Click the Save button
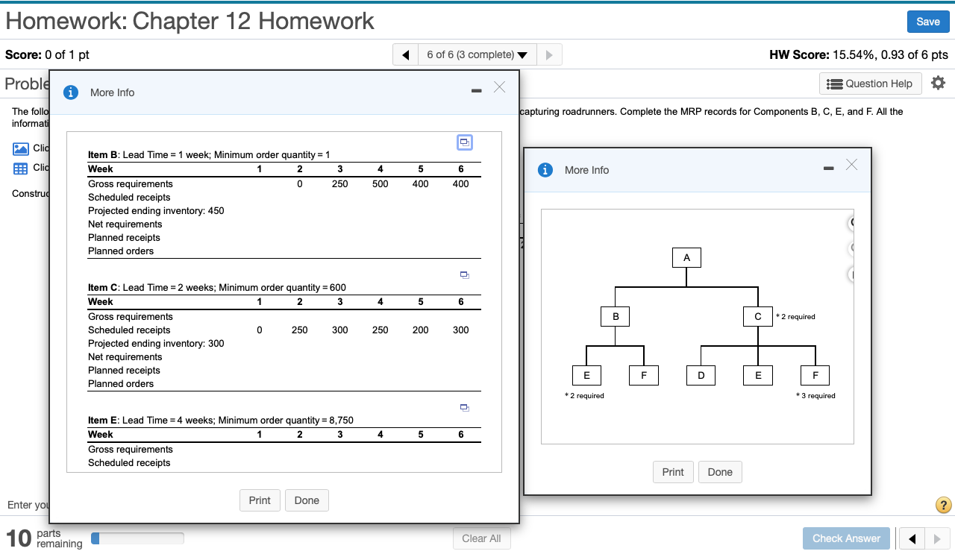Viewport: 955px width, 560px height. (x=928, y=22)
